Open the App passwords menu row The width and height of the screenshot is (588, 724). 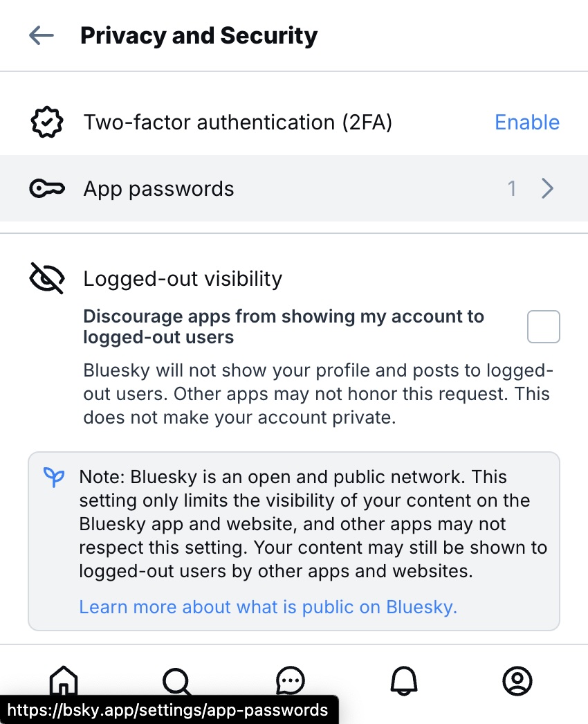(294, 189)
